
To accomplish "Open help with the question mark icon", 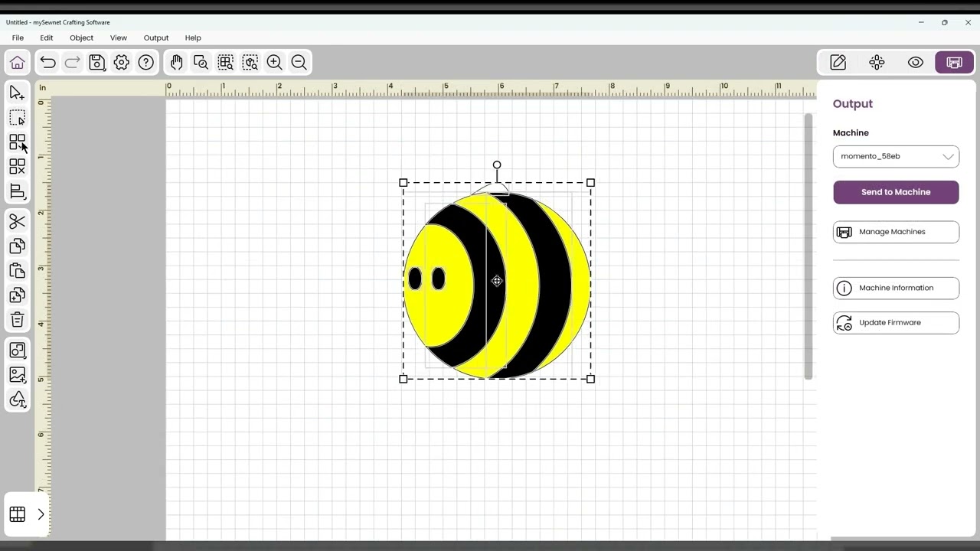I will [146, 63].
